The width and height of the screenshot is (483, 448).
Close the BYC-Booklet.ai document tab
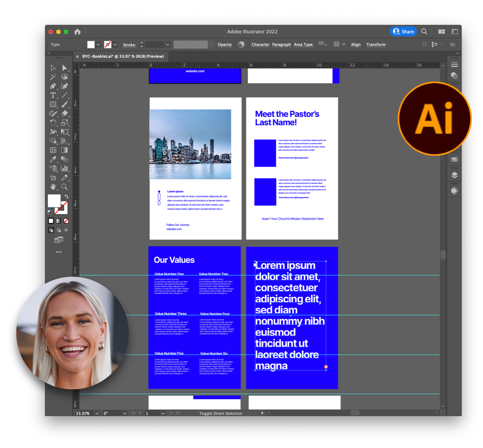[77, 56]
